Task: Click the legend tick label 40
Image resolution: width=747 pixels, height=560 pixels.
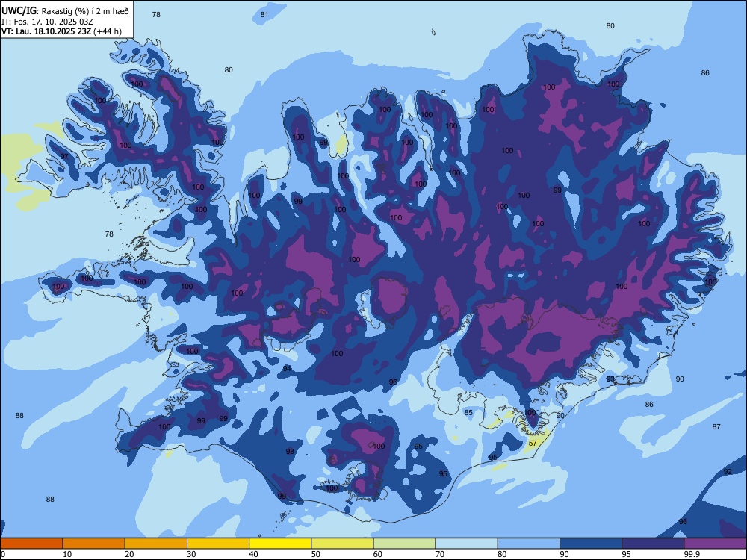Action: pos(253,554)
